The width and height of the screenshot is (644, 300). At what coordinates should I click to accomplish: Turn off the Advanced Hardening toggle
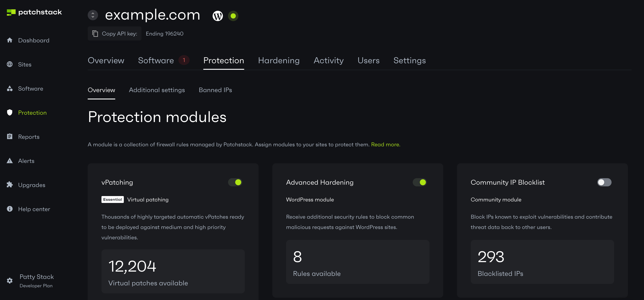coord(420,182)
